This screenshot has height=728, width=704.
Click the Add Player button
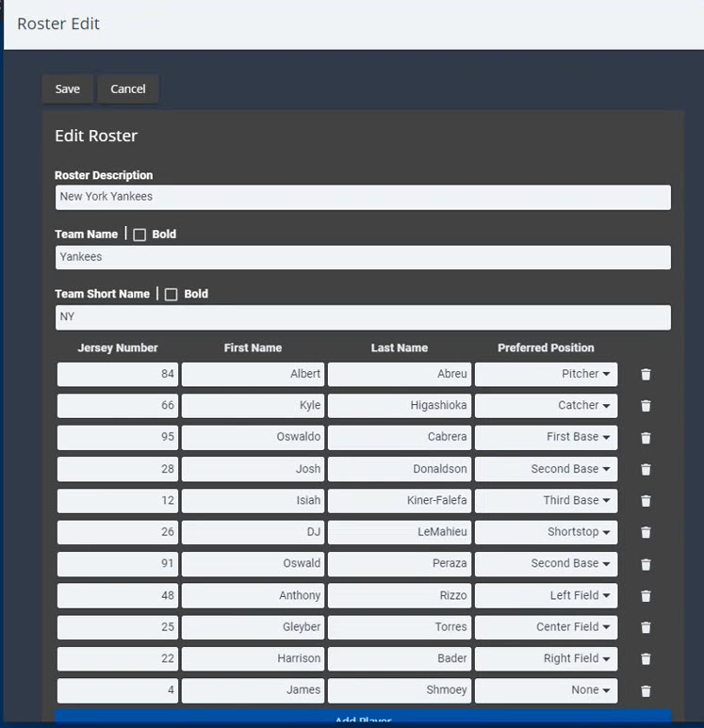363,720
